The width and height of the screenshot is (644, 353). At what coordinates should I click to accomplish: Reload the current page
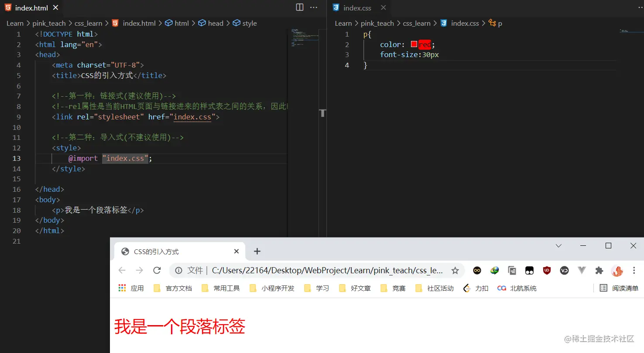click(157, 270)
